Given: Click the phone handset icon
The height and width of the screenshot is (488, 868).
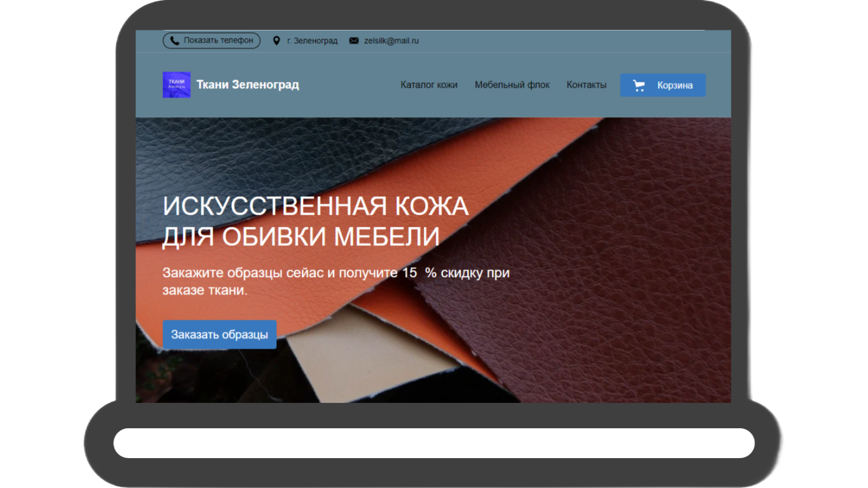Looking at the screenshot, I should (175, 41).
